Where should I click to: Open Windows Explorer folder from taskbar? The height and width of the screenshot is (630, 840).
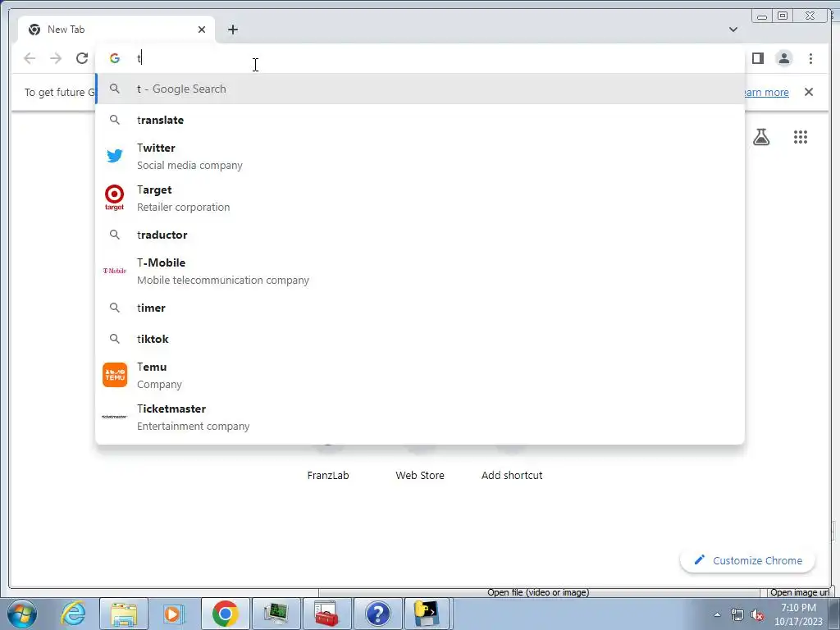124,614
